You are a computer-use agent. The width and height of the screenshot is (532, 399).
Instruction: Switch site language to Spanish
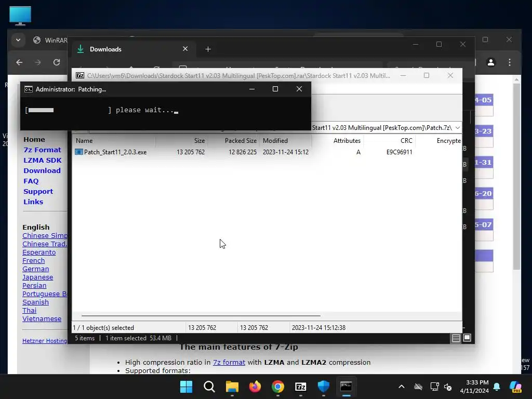pos(36,302)
